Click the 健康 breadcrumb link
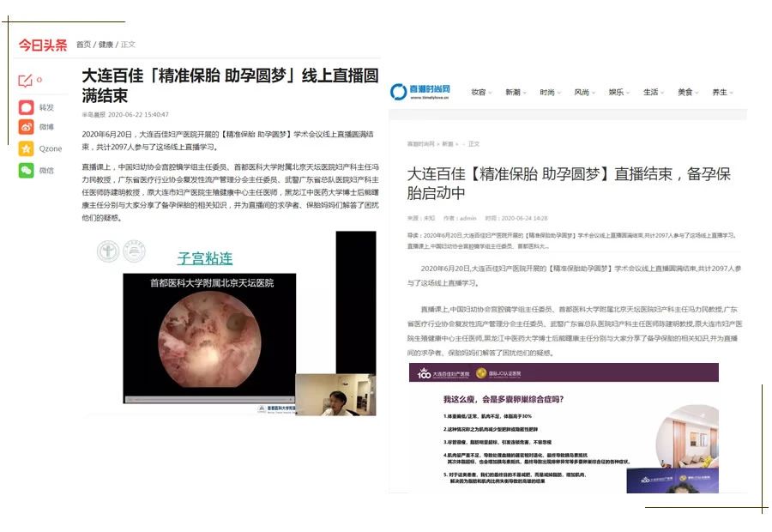This screenshot has height=532, width=772. 106,45
